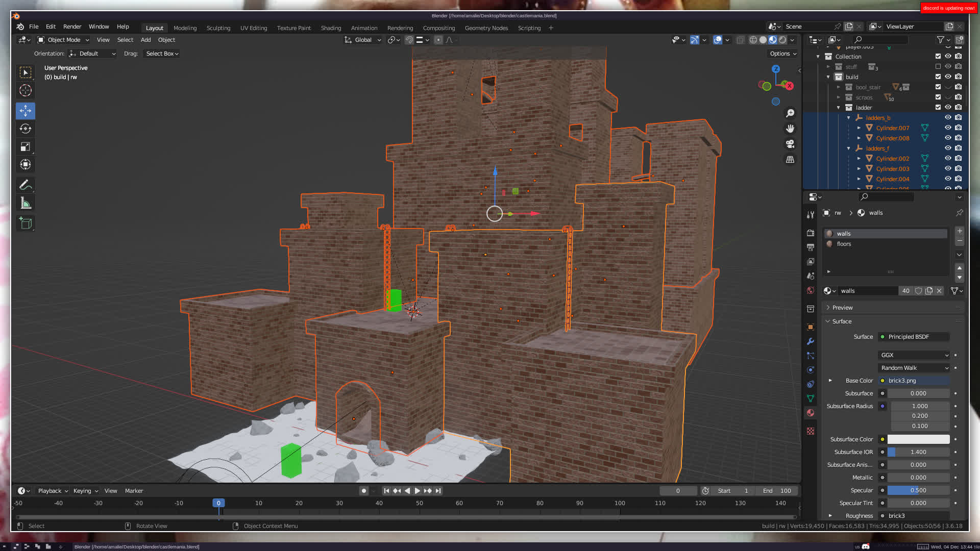Toggle camera view in viewport

pyautogui.click(x=790, y=144)
